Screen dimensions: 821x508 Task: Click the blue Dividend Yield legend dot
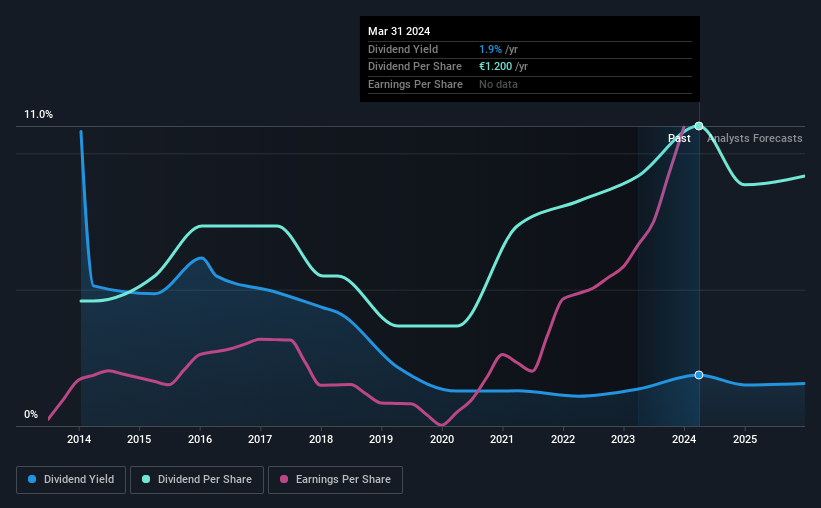pos(32,479)
